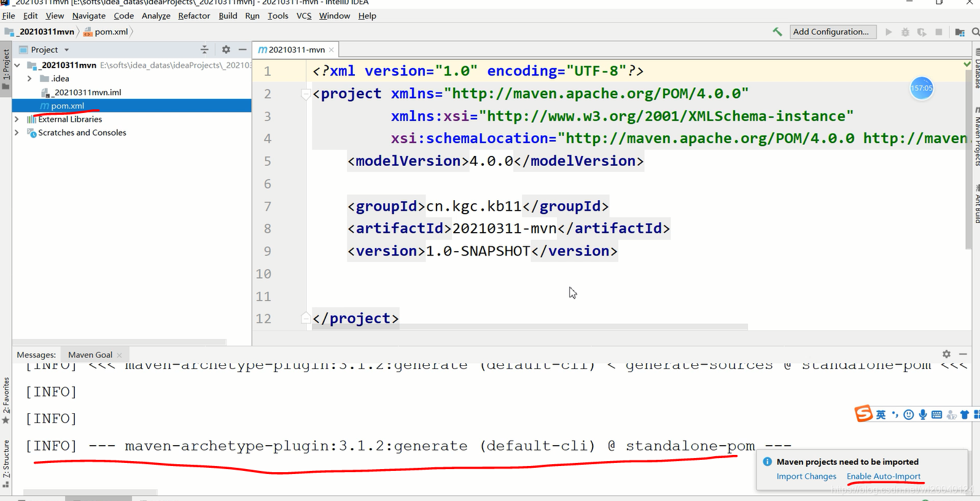980x501 pixels.
Task: Collapse the 20210311mvn root folder
Action: 18,65
